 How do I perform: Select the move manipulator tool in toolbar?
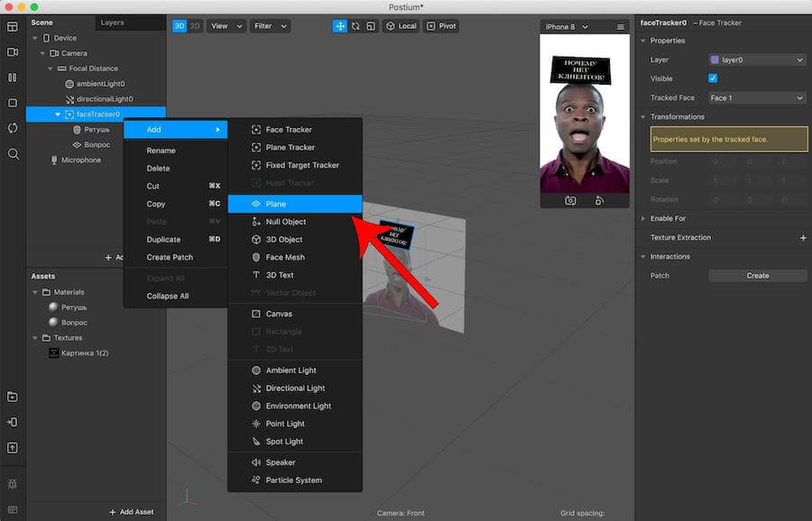341,26
